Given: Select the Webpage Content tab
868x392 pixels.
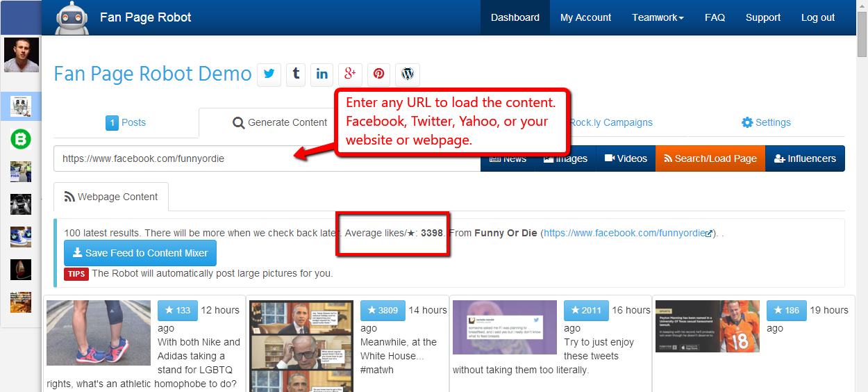Looking at the screenshot, I should click(x=111, y=197).
